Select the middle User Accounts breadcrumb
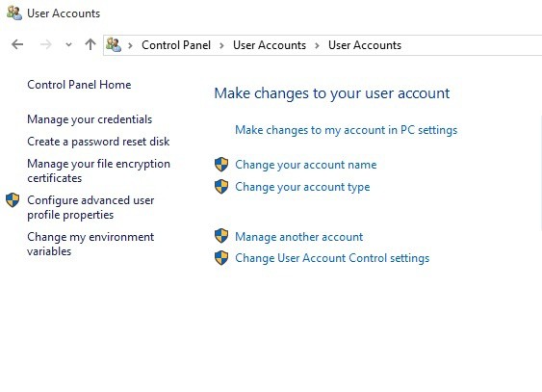Screen dimensions: 542x392 tap(270, 45)
